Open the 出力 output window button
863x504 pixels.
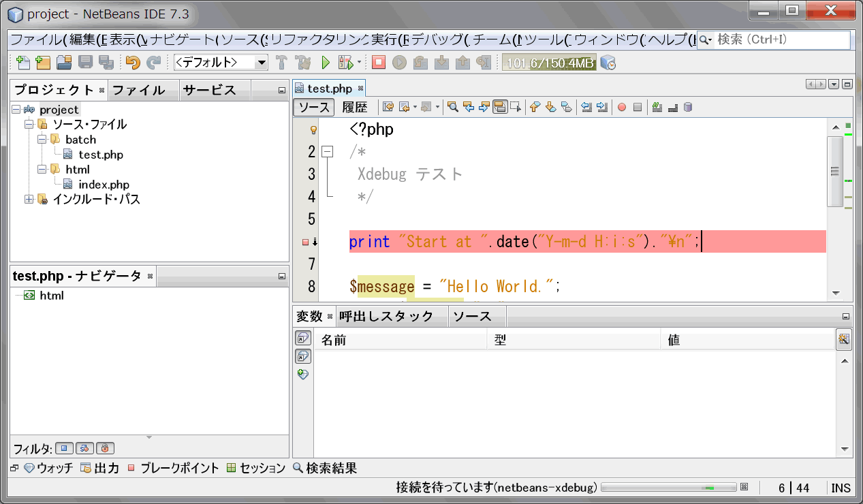99,469
